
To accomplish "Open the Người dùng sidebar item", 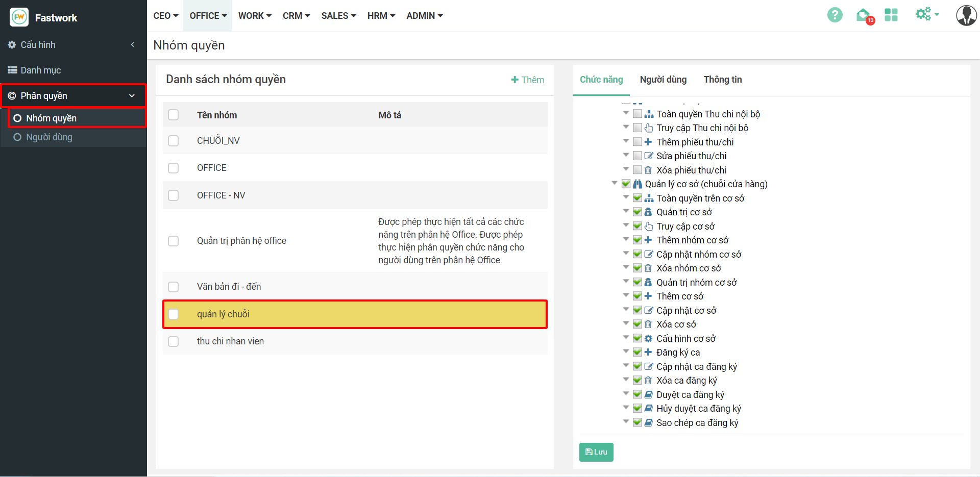I will click(x=49, y=137).
